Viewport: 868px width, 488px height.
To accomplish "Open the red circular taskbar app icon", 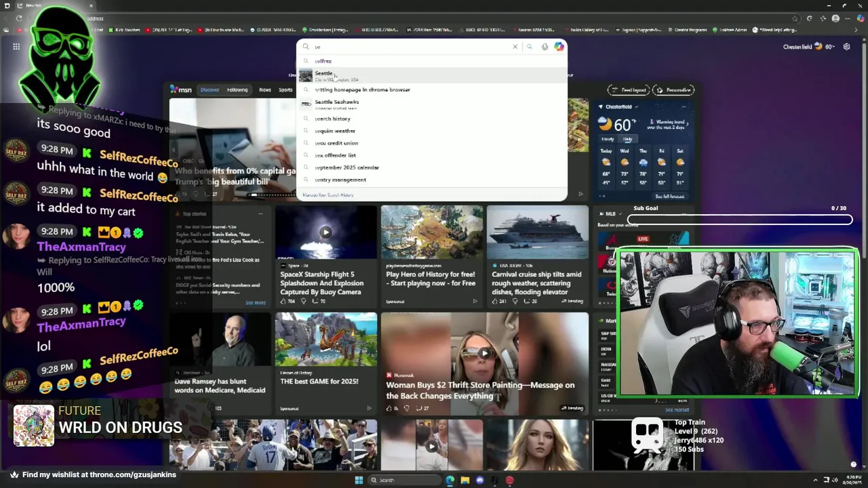I will 509,480.
